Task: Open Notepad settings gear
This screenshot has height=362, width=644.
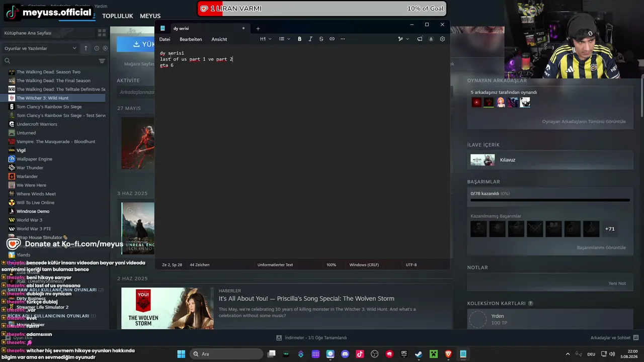Action: (x=442, y=39)
